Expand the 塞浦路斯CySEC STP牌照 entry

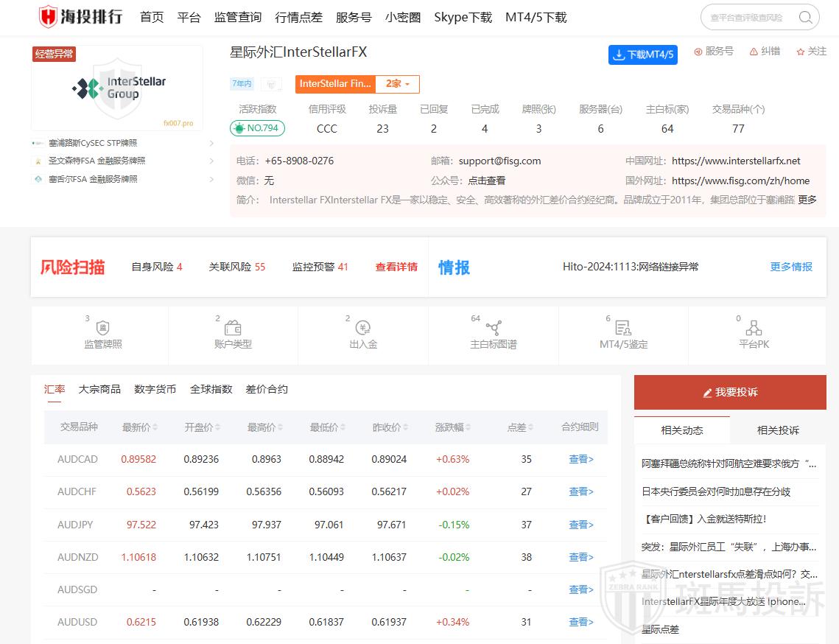coord(211,143)
